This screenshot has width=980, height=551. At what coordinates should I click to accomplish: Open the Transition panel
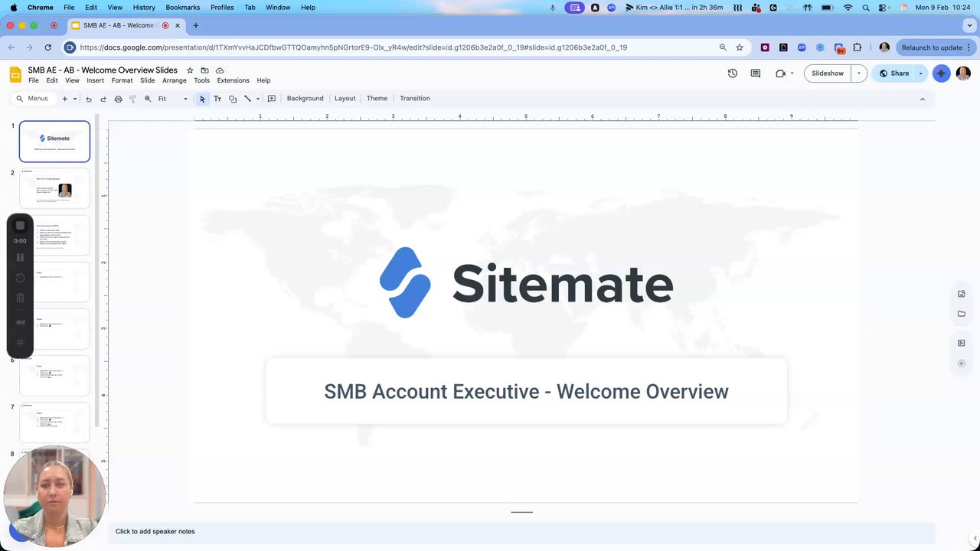(415, 99)
